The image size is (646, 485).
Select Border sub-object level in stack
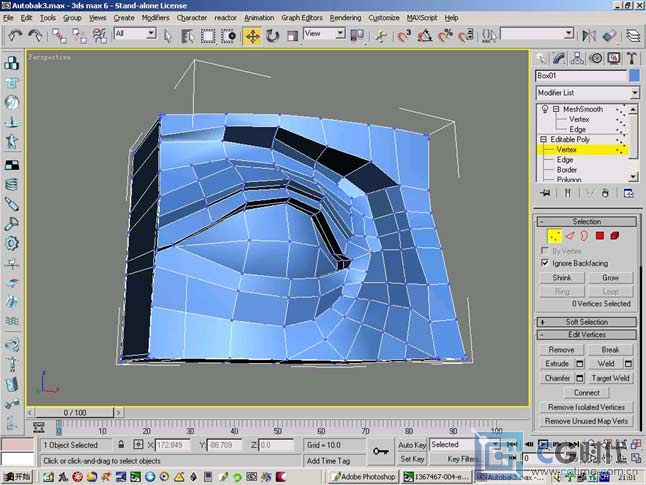(566, 169)
